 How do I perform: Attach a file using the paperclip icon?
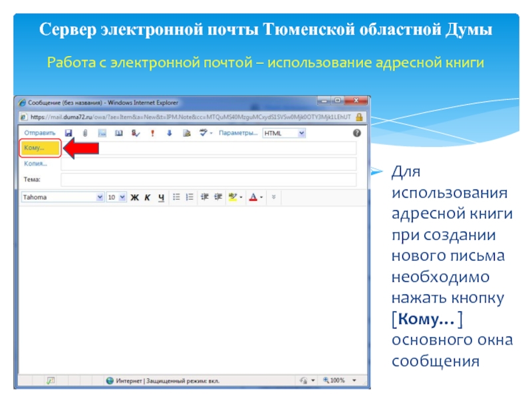tap(85, 133)
